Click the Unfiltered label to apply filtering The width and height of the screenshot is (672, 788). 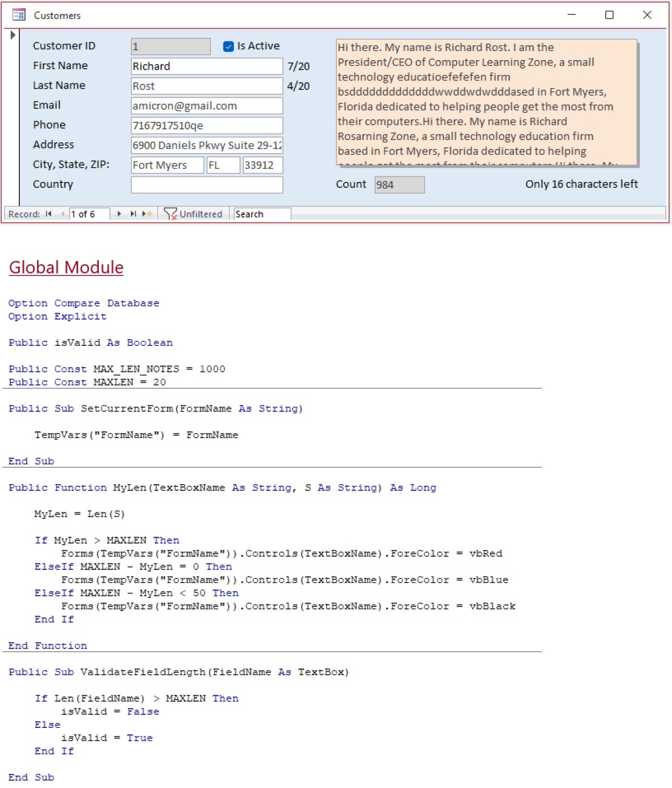[200, 214]
